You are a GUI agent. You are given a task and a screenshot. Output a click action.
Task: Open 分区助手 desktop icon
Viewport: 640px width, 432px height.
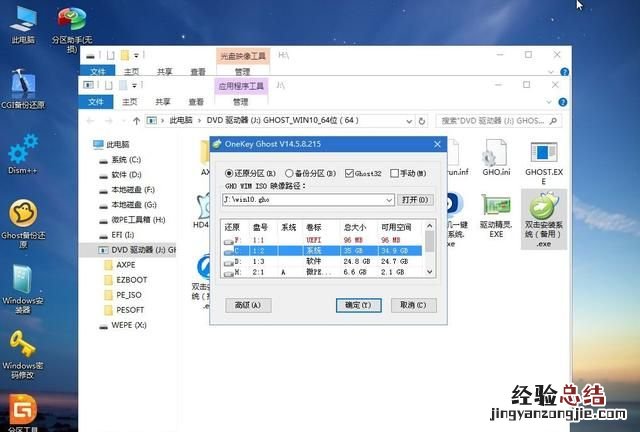(x=72, y=29)
